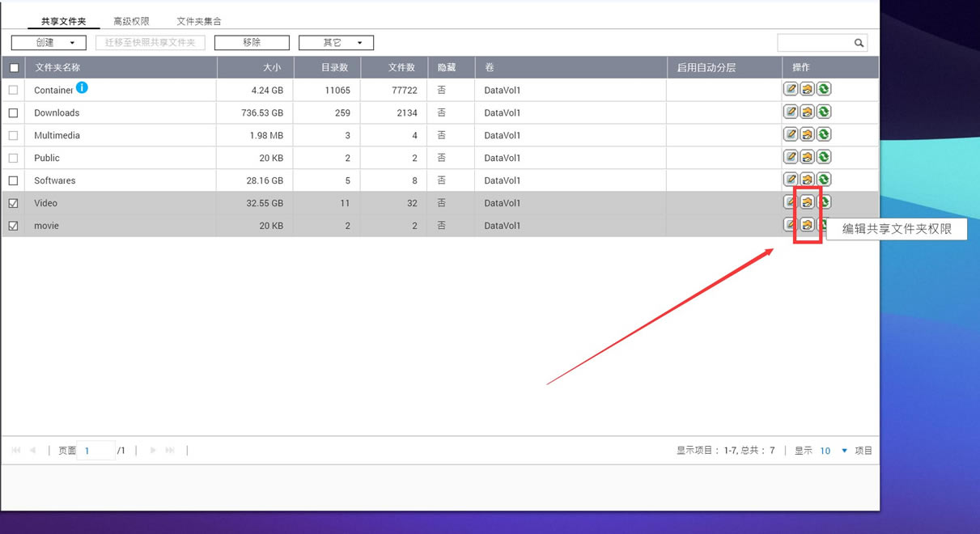The image size is (980, 534).
Task: Switch to the 文件夹集合 tab
Action: [199, 21]
